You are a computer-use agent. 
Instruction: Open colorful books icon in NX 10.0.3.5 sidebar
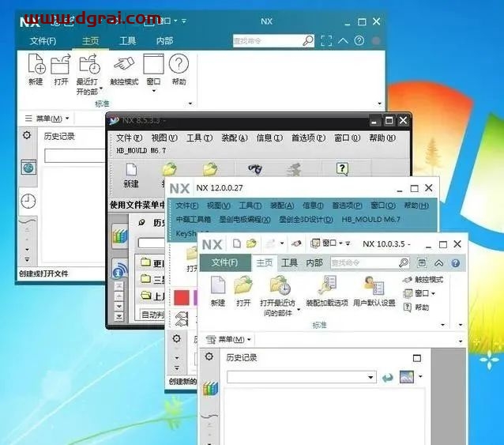point(211,388)
